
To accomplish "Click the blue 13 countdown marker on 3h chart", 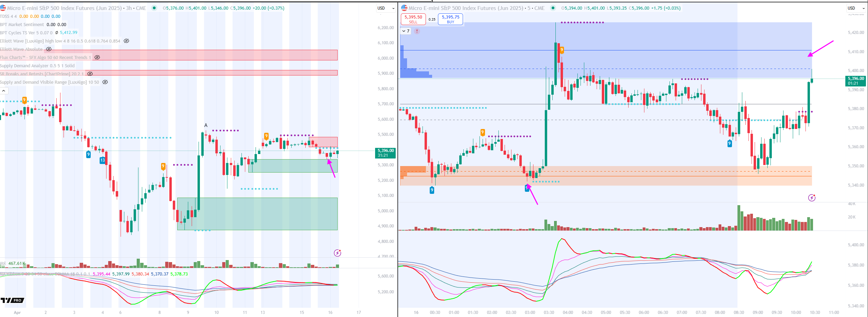I will coord(102,160).
